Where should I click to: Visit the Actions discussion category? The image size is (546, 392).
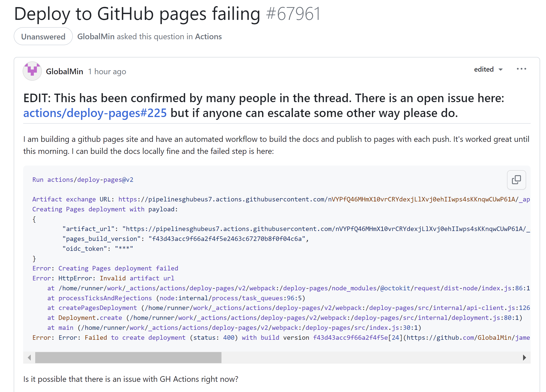click(x=208, y=37)
